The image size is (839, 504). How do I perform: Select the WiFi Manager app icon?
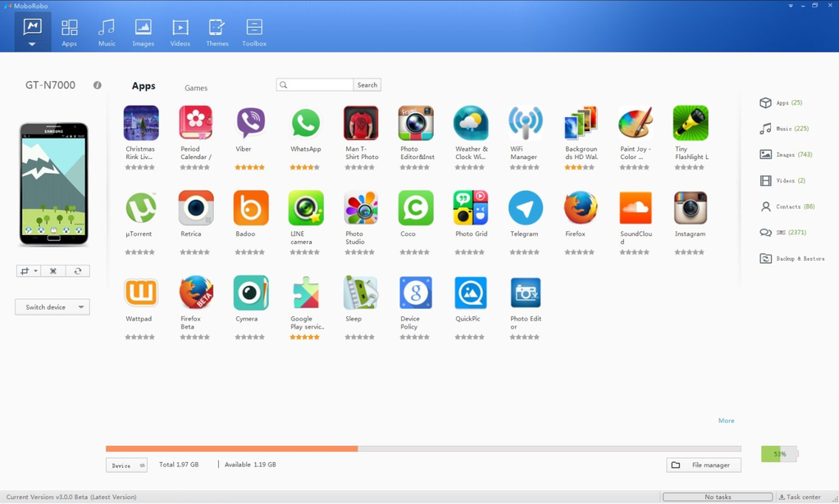tap(526, 123)
